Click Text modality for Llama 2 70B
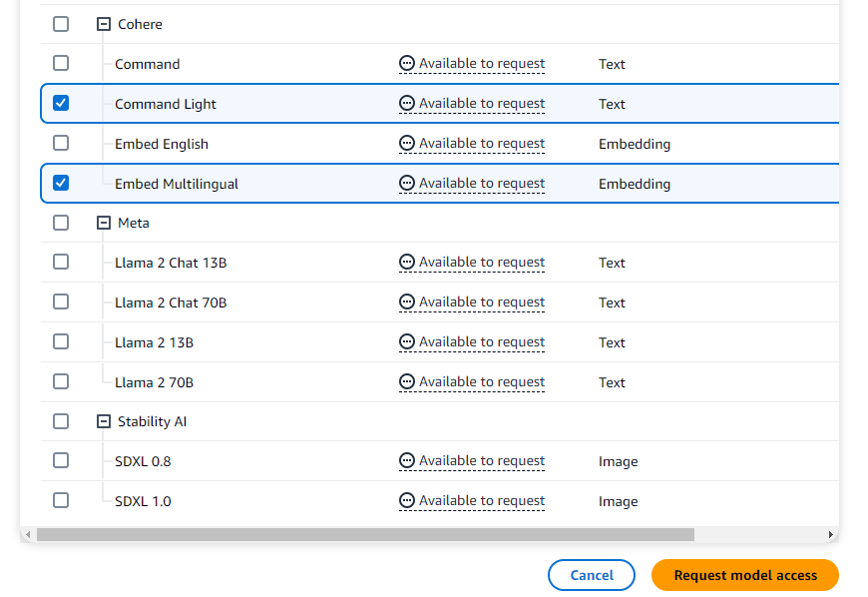The image size is (868, 597). coord(612,382)
